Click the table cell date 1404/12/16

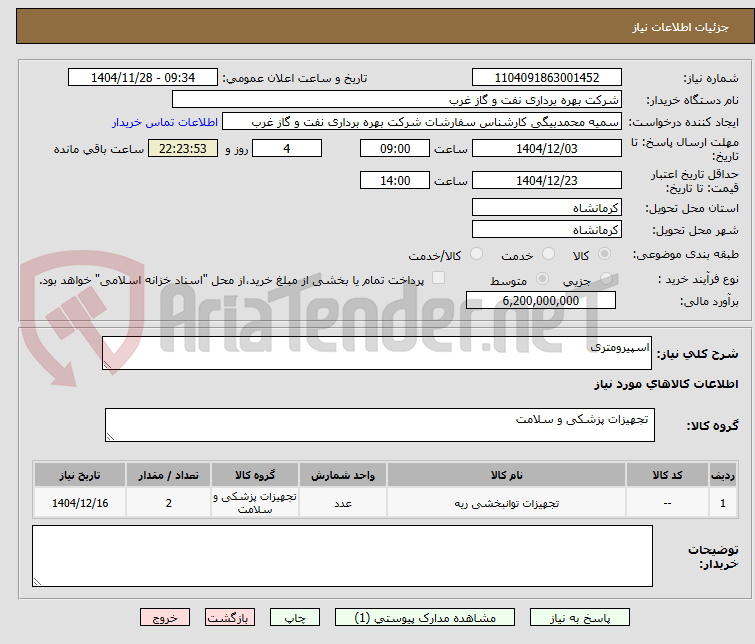(x=80, y=503)
